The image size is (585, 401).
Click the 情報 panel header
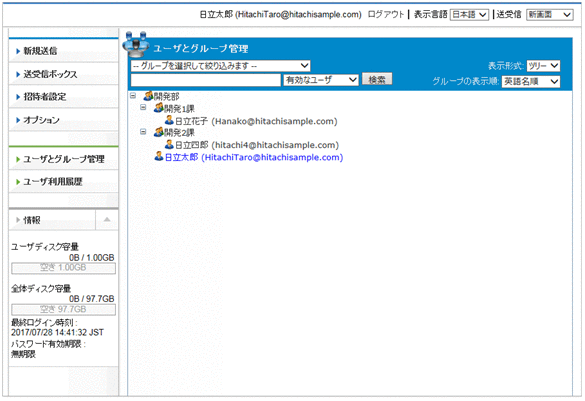click(52, 220)
